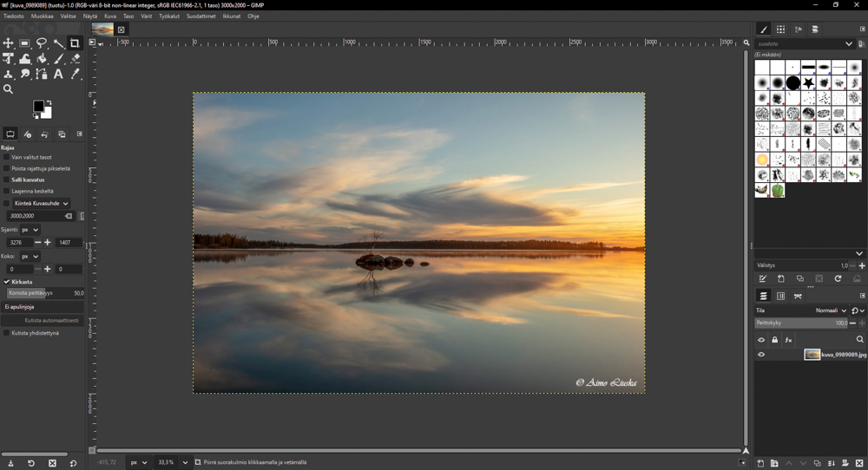Close the open image tab with X
Screen dimensions: 868x470
coord(121,29)
